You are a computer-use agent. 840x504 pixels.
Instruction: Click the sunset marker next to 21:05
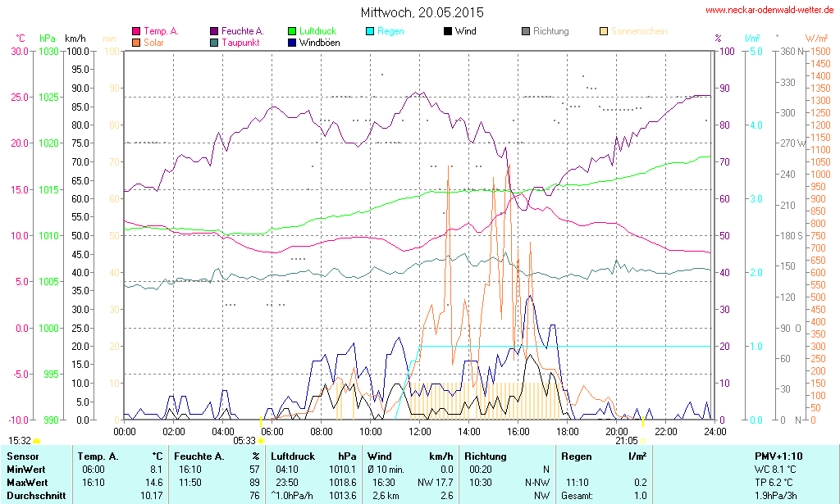[x=643, y=440]
